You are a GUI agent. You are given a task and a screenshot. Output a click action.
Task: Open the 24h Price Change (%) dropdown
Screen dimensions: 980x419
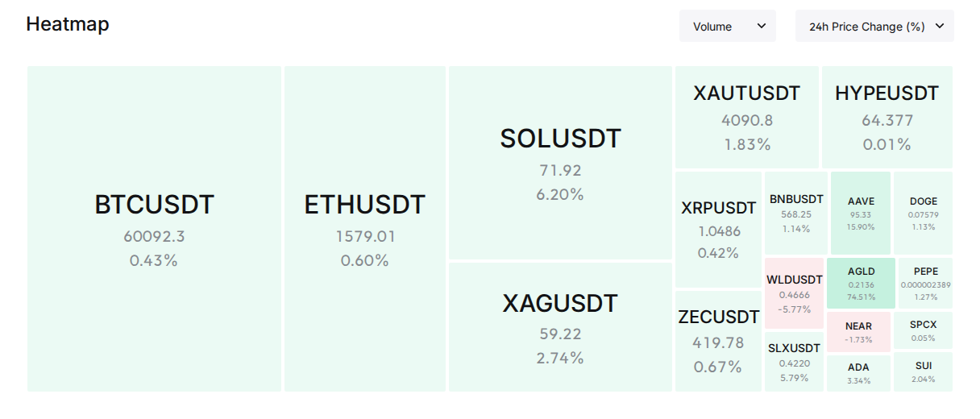pyautogui.click(x=874, y=27)
